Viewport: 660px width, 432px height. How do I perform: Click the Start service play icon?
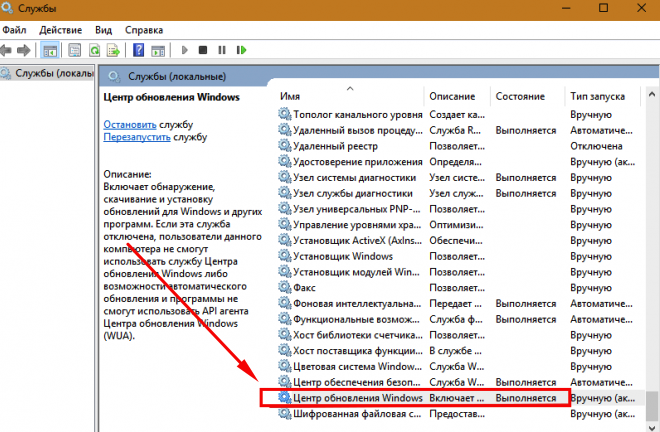tap(184, 50)
